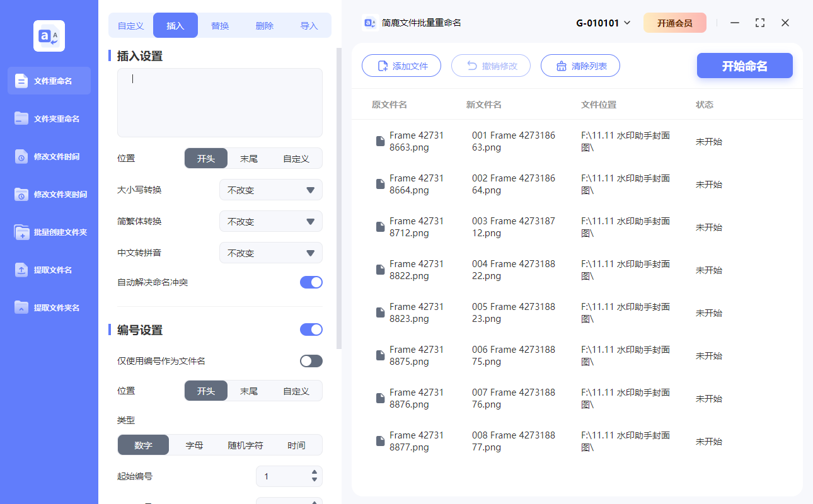The width and height of the screenshot is (813, 504).
Task: Switch to the 插入 tab
Action: tap(175, 26)
